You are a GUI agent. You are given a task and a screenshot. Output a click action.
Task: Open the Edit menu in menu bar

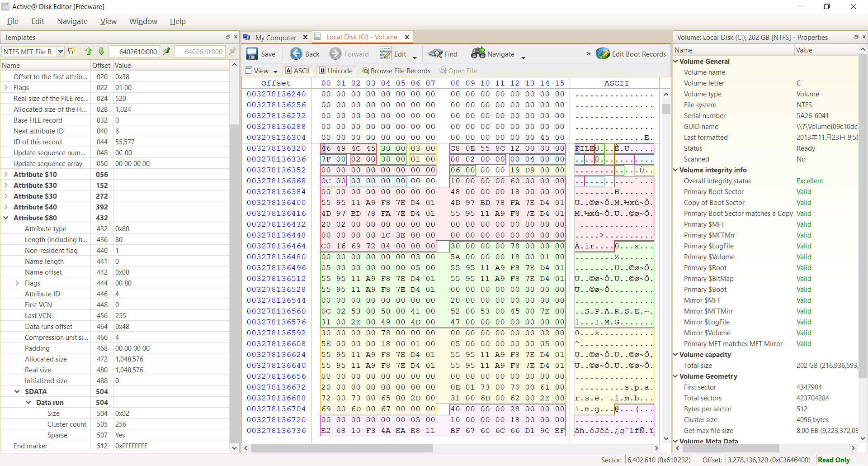coord(38,21)
